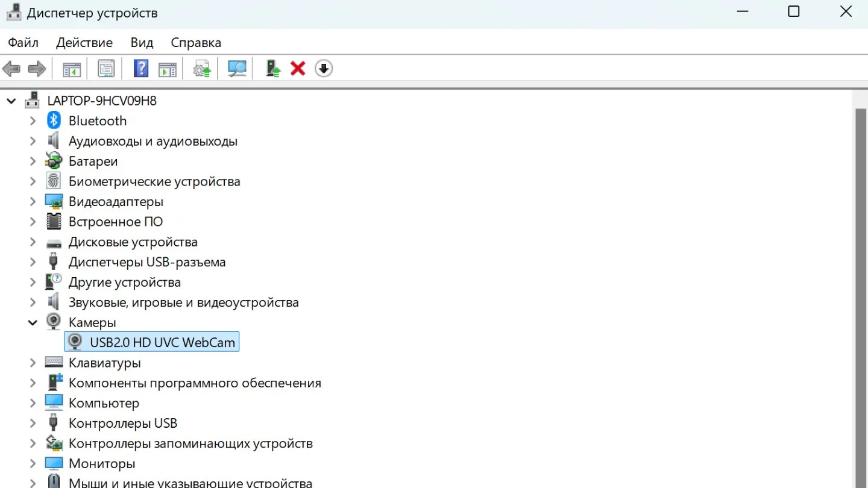Open the Properties toolbar icon
Viewport: 868px width, 488px height.
106,69
